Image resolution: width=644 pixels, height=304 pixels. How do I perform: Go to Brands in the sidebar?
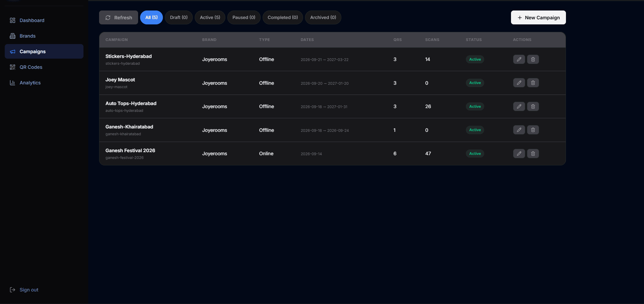point(44,36)
